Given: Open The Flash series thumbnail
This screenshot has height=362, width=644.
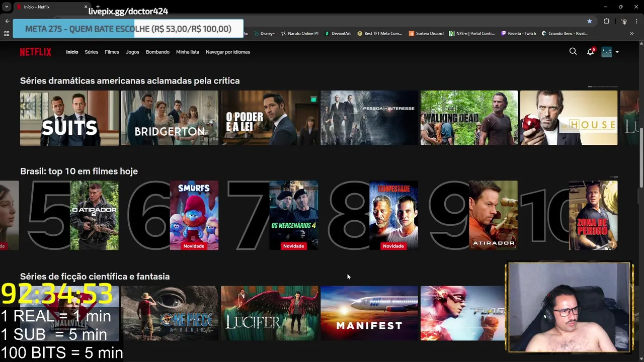Looking at the screenshot, I should [462, 313].
